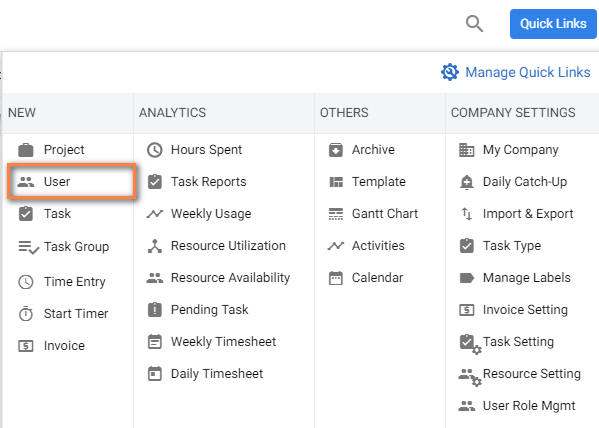
Task: Click the briefcase icon beside Project
Action: tap(26, 150)
